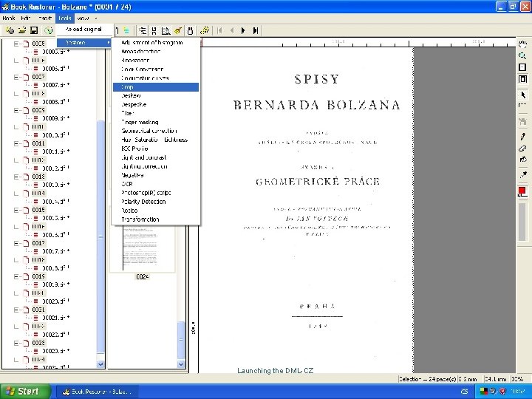Viewport: 532px width, 399px height.
Task: Open the Book menu
Action: coord(9,18)
